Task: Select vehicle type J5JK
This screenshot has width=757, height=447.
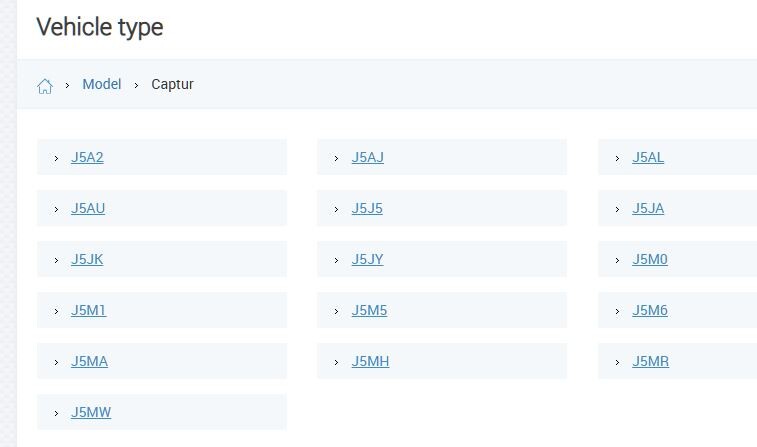Action: pos(87,259)
